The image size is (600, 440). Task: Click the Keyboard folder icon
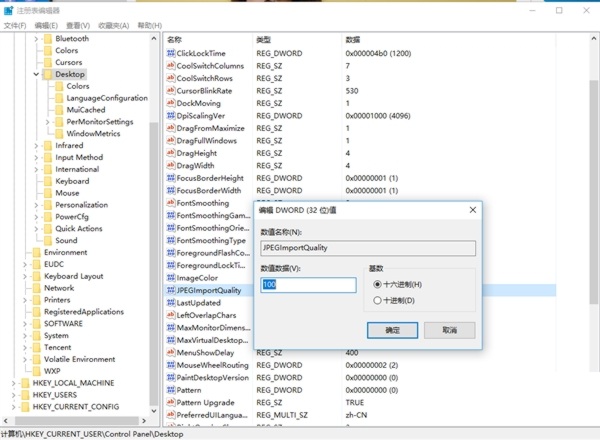tap(48, 181)
